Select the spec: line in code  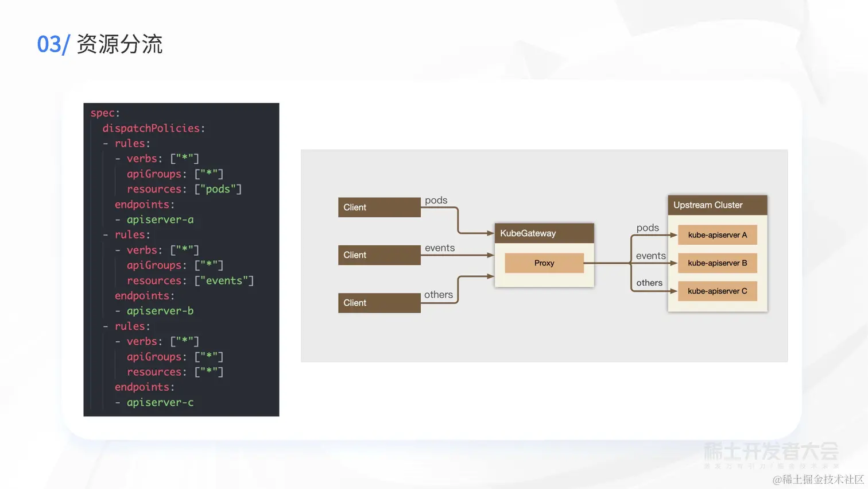105,113
